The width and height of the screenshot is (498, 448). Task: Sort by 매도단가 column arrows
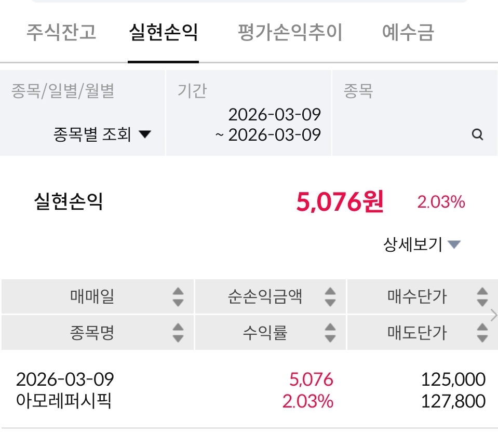click(x=482, y=333)
